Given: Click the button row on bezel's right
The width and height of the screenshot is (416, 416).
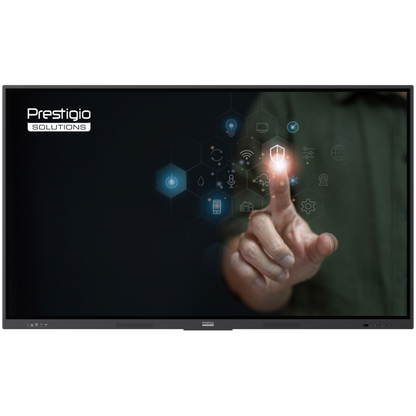Looking at the screenshot, I should pos(377,325).
